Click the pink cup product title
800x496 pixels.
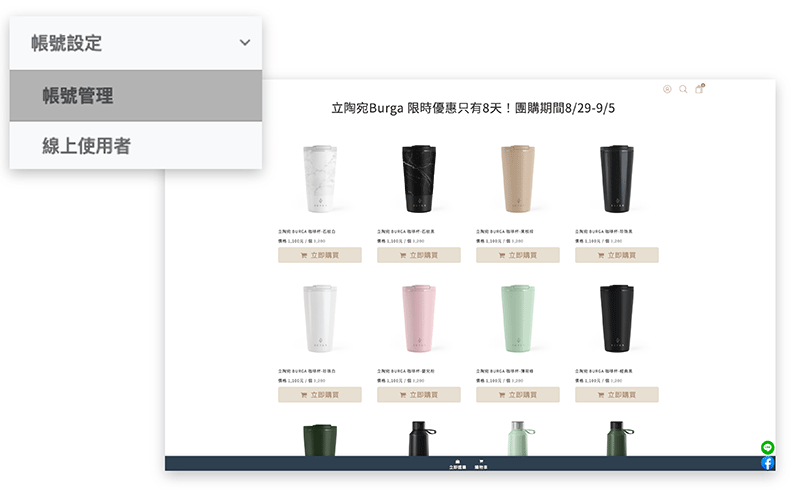pyautogui.click(x=406, y=371)
